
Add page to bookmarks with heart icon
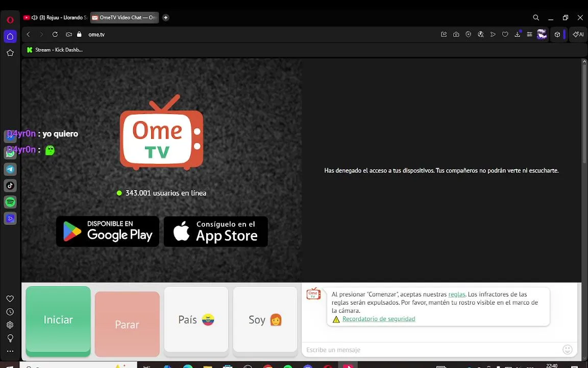505,34
